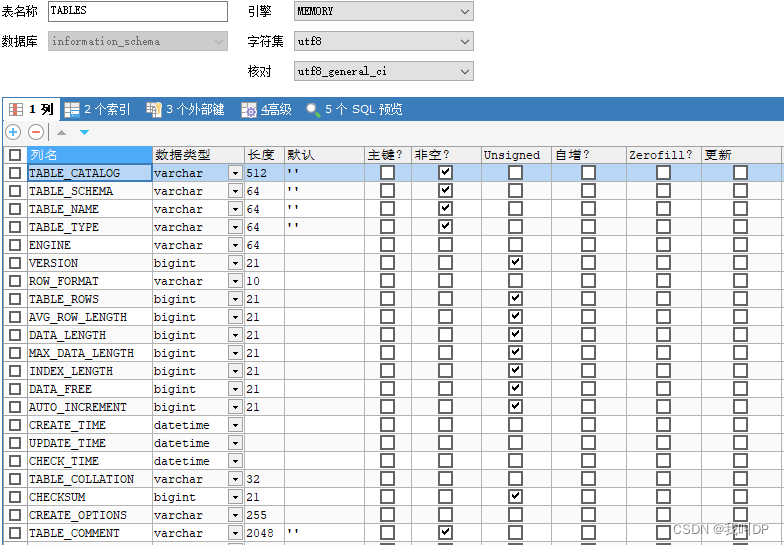784x545 pixels.
Task: Click the 表名称 TABLES input field
Action: tap(138, 11)
